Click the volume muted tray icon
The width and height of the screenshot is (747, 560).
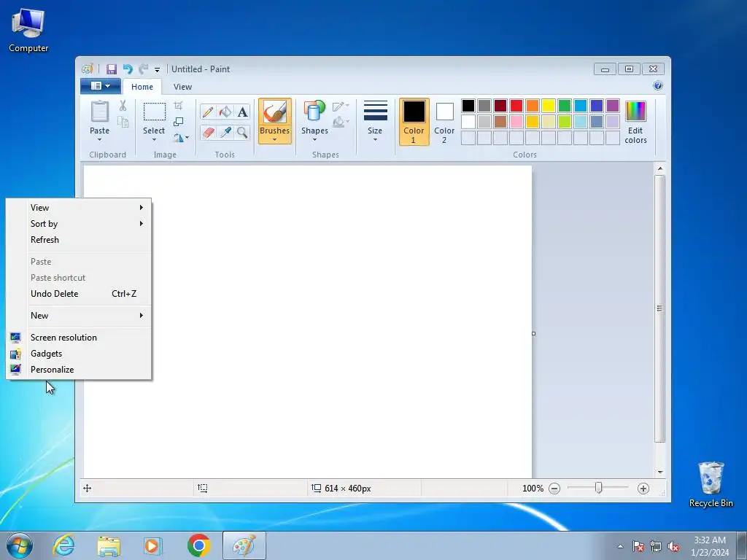tap(673, 546)
